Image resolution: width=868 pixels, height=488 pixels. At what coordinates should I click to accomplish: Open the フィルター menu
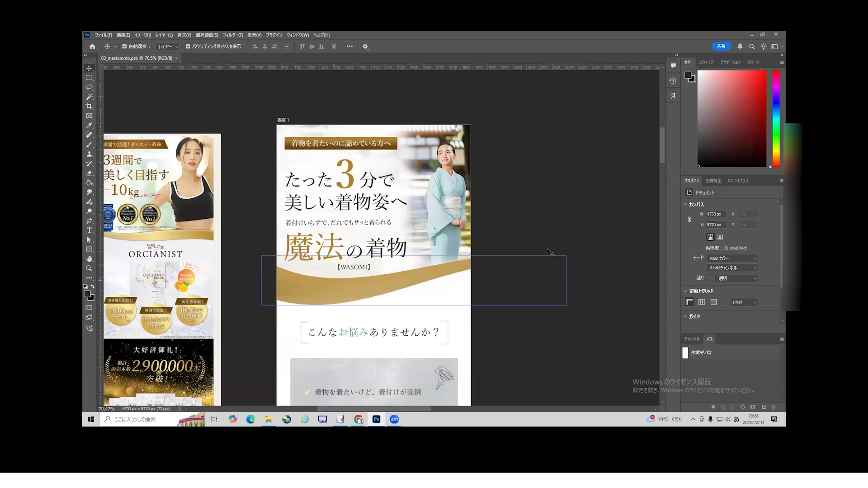tap(232, 35)
